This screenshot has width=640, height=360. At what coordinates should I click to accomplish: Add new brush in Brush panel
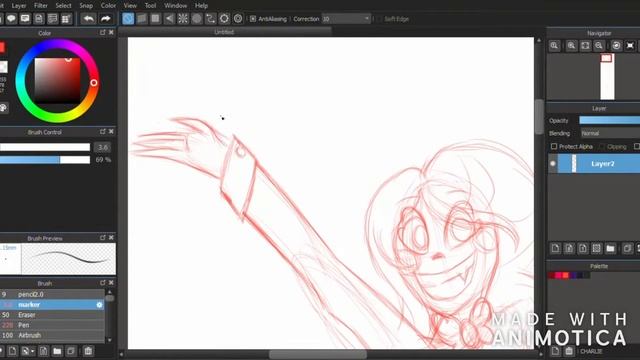(13, 351)
